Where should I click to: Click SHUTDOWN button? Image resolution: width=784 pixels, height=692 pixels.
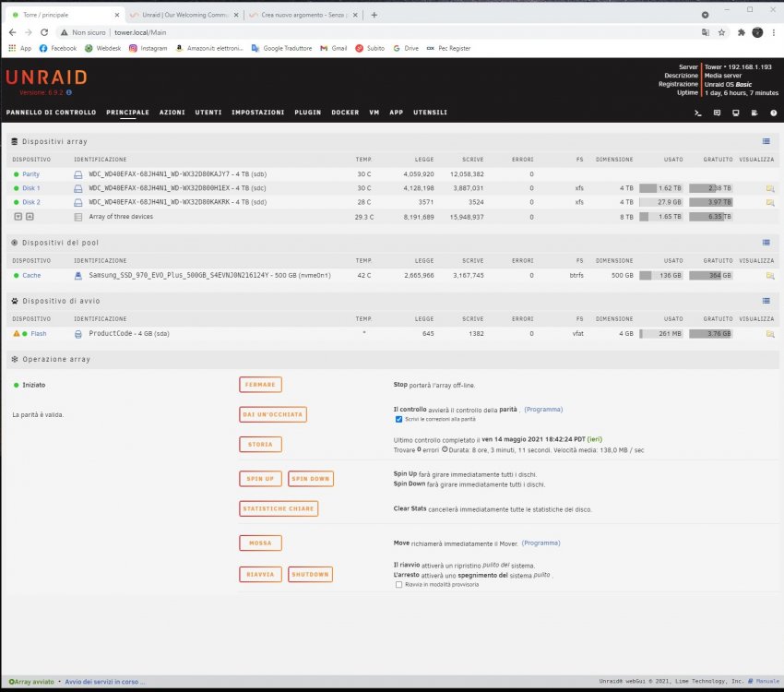311,575
